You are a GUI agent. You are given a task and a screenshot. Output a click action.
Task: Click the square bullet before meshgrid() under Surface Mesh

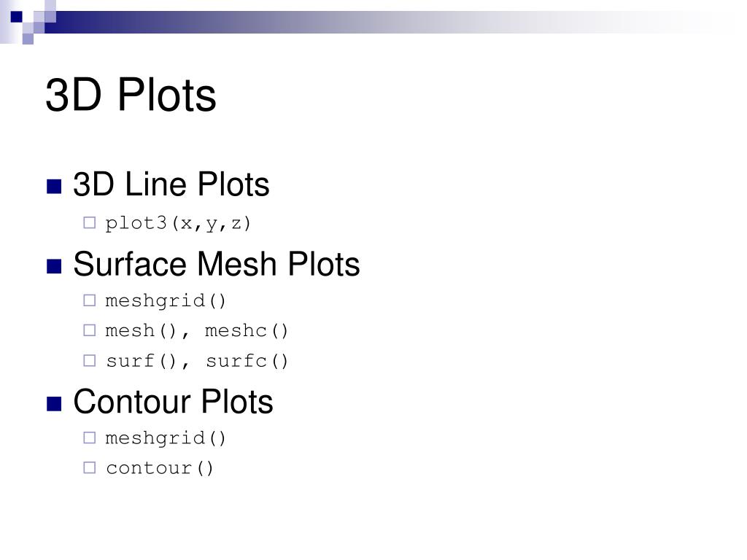pyautogui.click(x=90, y=300)
